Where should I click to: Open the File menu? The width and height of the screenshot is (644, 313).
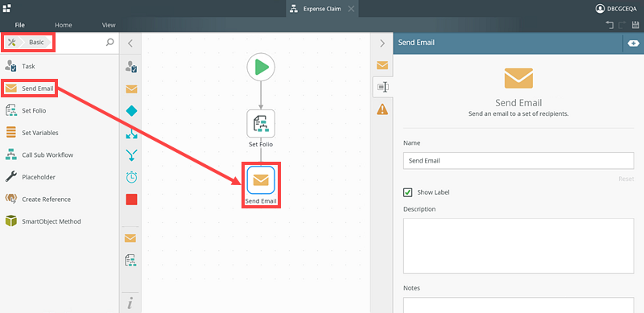pyautogui.click(x=19, y=25)
